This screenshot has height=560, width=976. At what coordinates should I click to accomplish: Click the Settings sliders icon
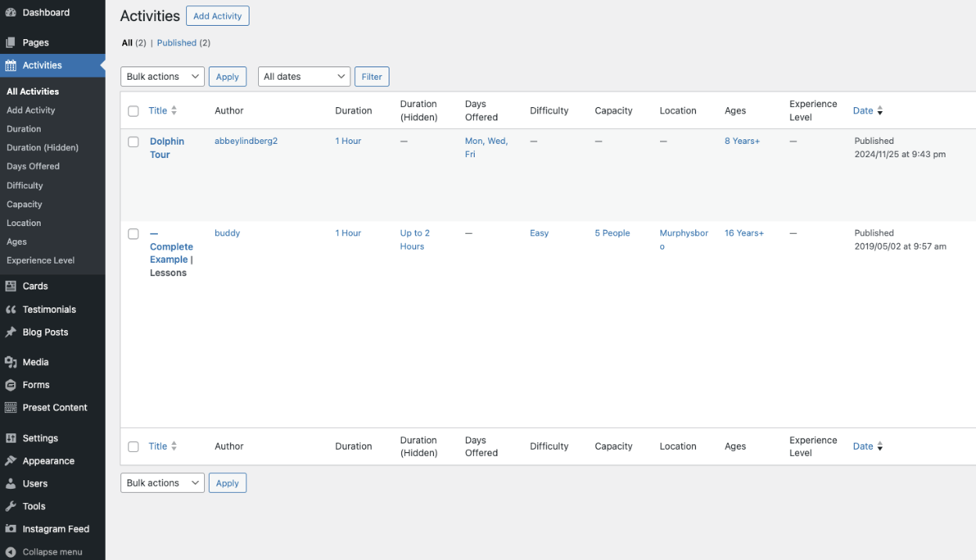[x=11, y=438]
